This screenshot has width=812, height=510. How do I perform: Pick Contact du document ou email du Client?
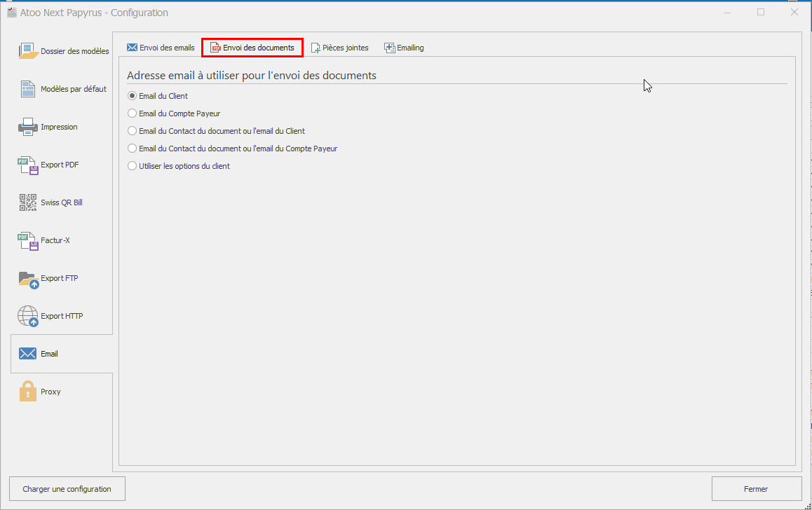(132, 131)
